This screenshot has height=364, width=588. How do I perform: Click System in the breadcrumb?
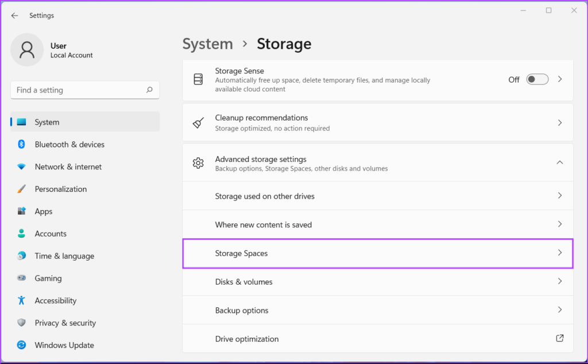207,44
